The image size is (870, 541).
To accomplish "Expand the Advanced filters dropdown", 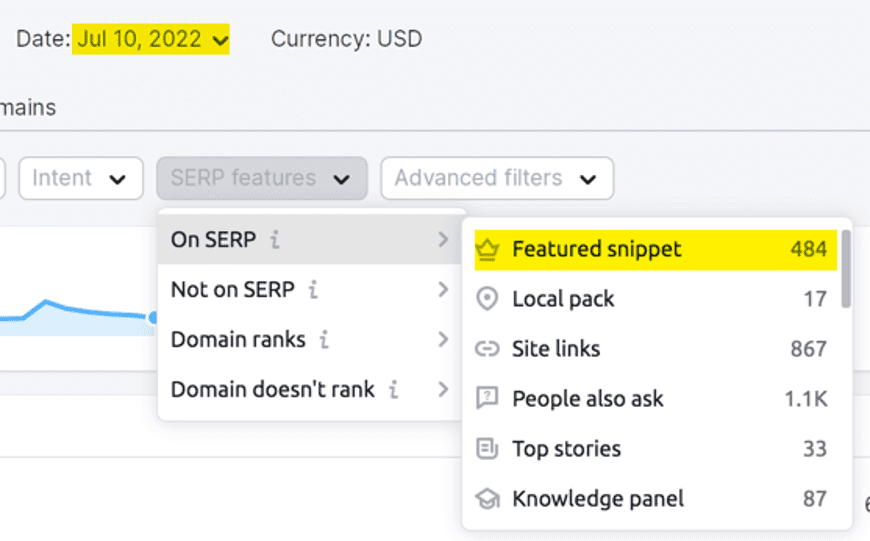I will (x=496, y=178).
